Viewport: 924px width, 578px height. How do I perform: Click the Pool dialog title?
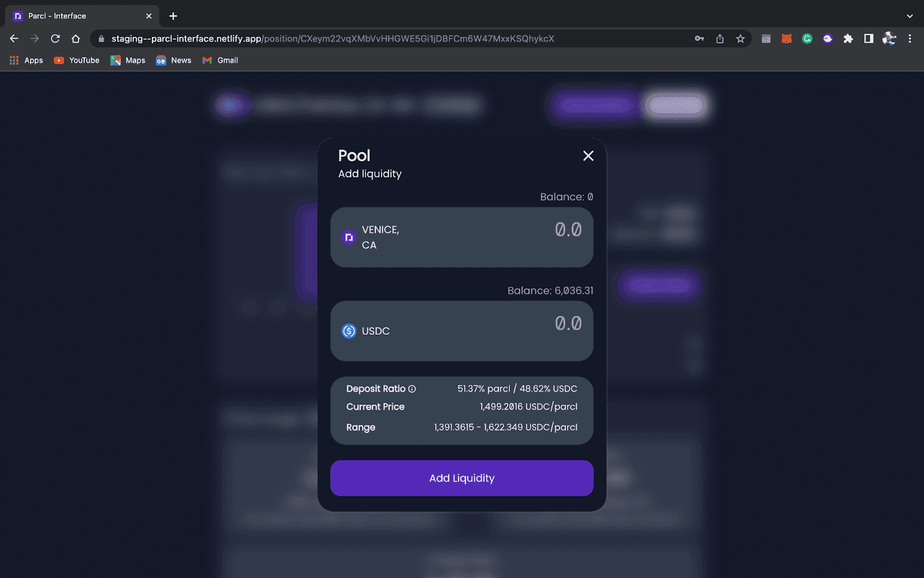pyautogui.click(x=354, y=155)
